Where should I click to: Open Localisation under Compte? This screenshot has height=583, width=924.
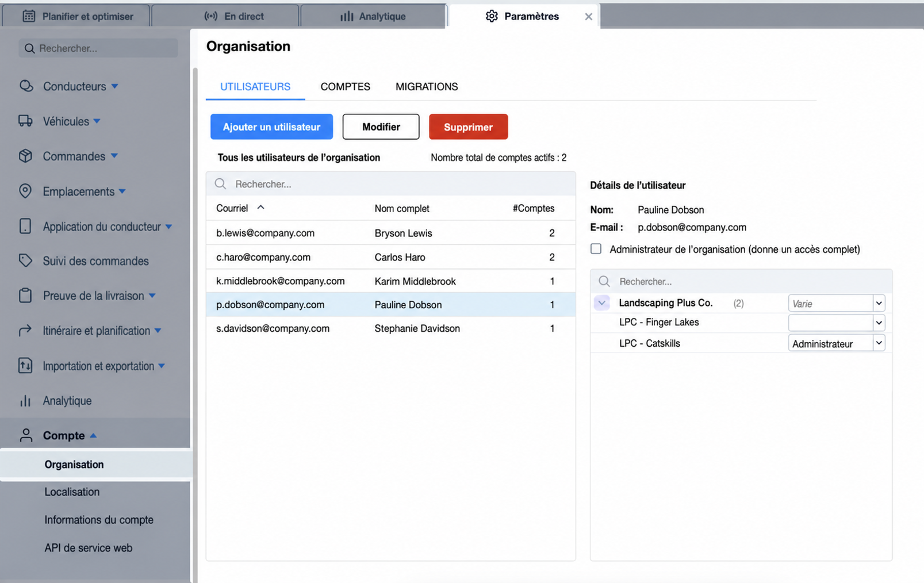72,492
